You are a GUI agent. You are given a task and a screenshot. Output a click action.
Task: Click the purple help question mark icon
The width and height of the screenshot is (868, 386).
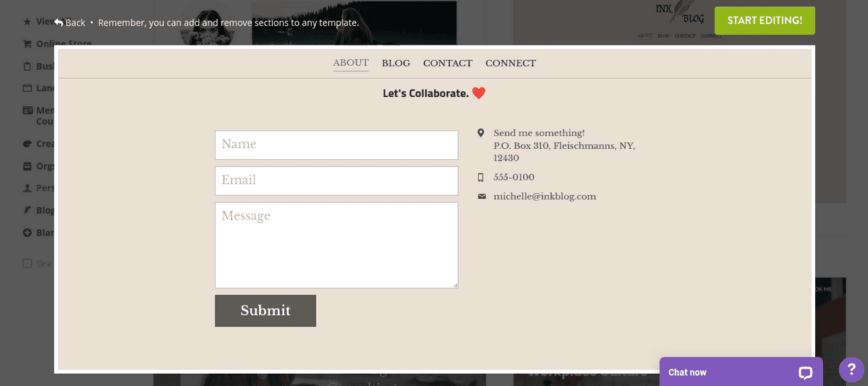pyautogui.click(x=851, y=369)
